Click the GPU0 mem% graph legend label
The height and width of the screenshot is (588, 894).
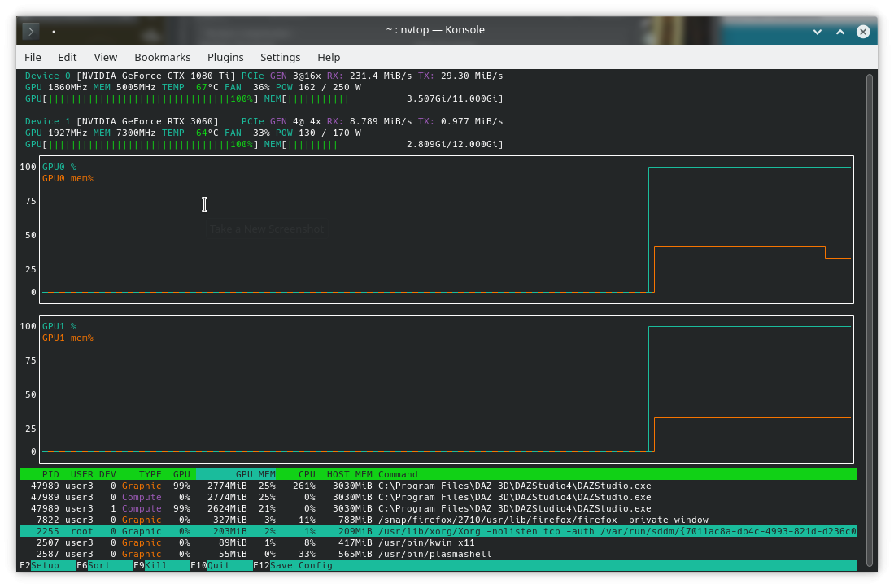68,178
